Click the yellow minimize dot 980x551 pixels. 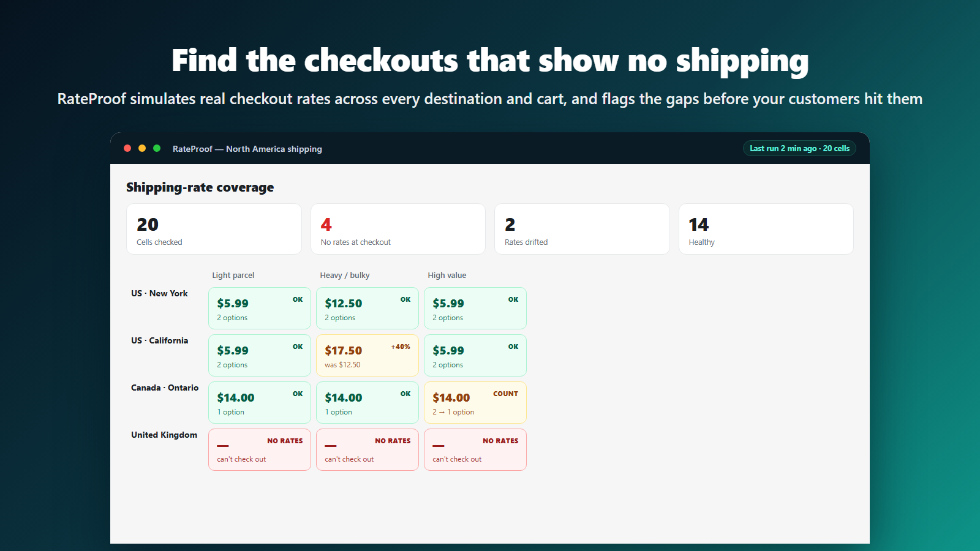(142, 148)
